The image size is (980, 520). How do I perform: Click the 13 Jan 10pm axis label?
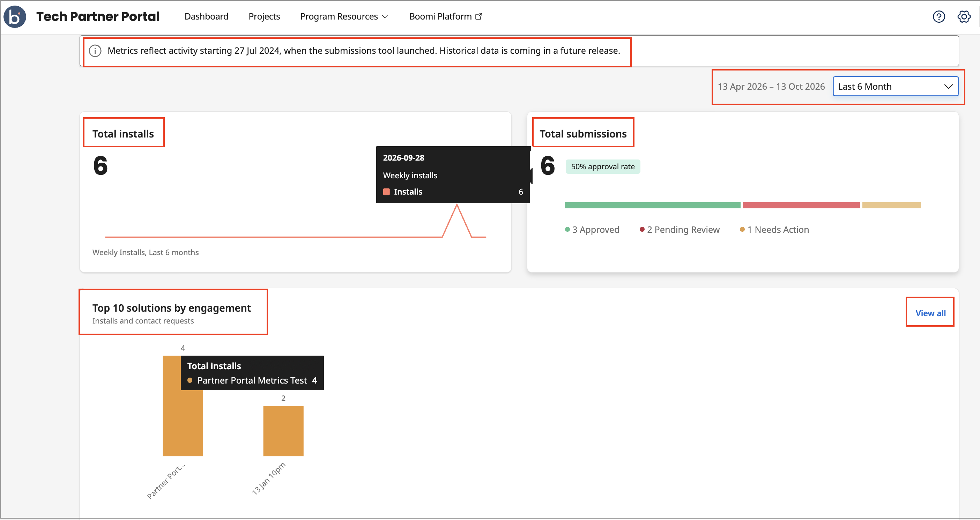coord(268,478)
